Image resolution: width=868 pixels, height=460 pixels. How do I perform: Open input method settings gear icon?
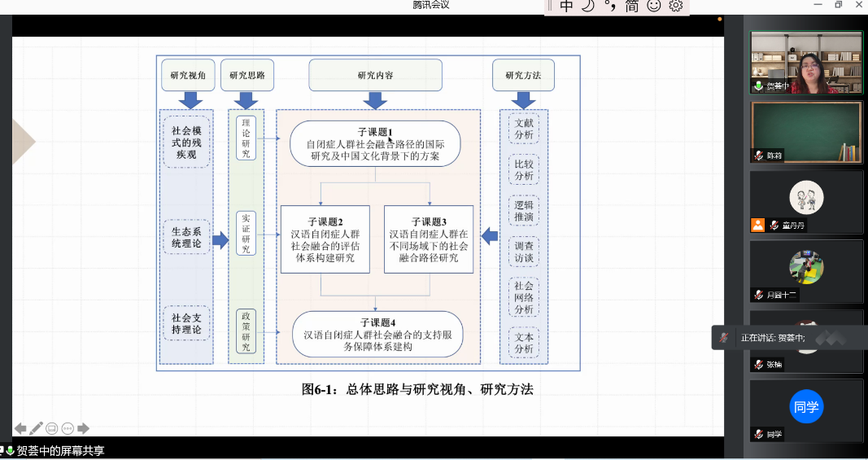[x=676, y=7]
